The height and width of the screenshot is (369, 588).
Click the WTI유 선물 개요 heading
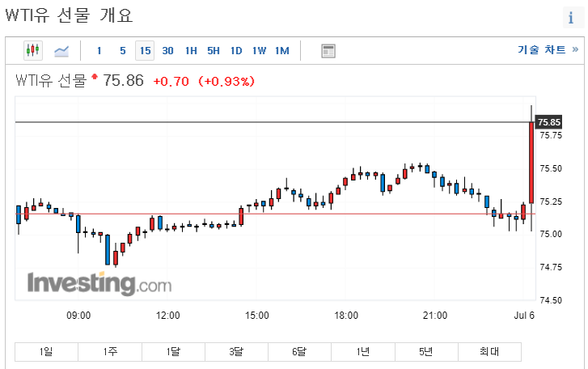click(69, 15)
